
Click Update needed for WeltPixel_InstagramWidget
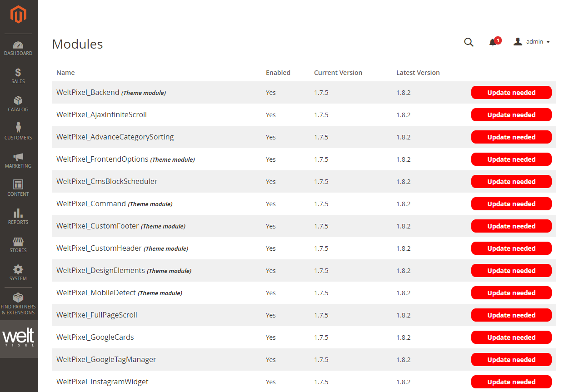[x=511, y=382]
